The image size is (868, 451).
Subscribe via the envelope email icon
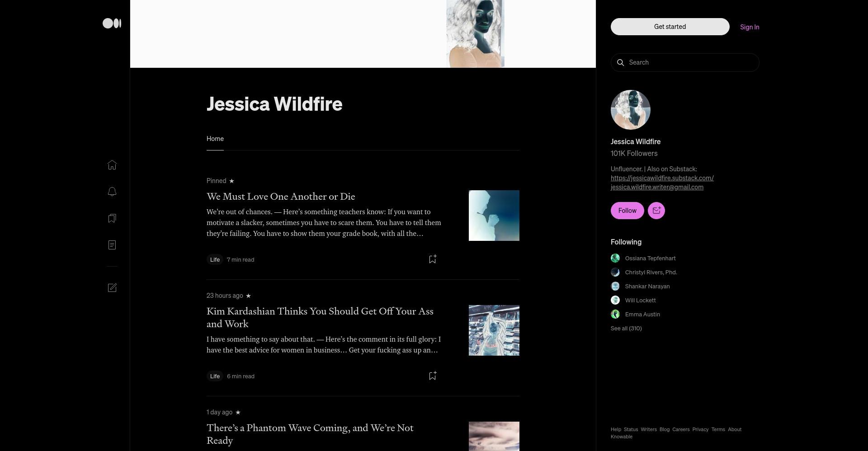click(x=656, y=211)
